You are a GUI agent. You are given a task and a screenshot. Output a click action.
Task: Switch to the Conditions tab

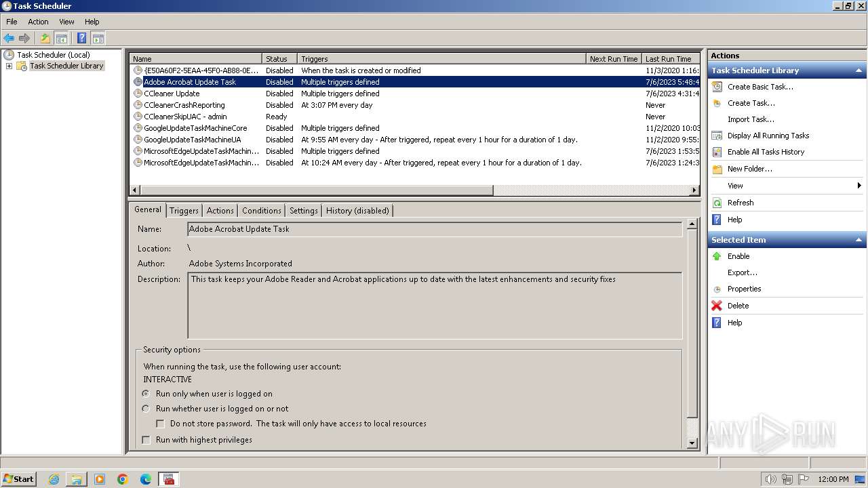[261, 211]
